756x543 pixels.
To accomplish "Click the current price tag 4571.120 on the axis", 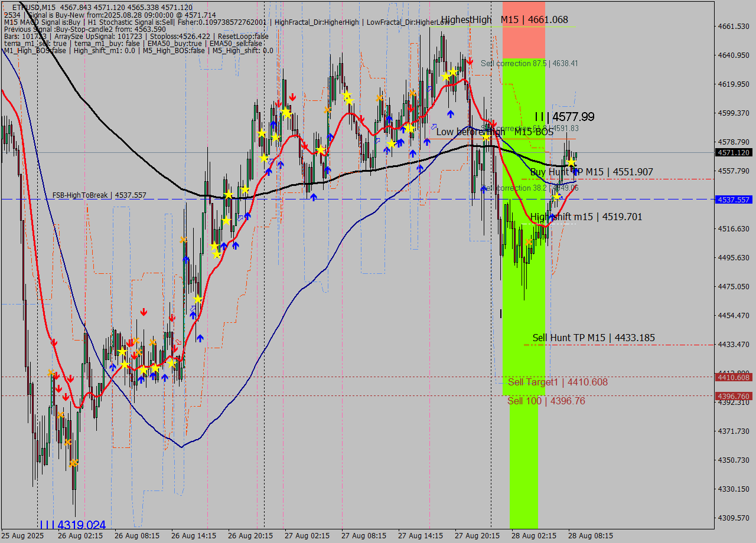I will 734,152.
